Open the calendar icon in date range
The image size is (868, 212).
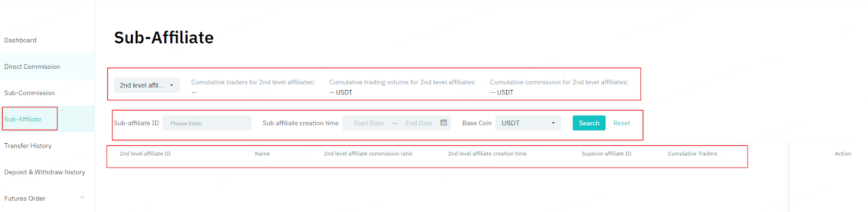click(x=443, y=123)
